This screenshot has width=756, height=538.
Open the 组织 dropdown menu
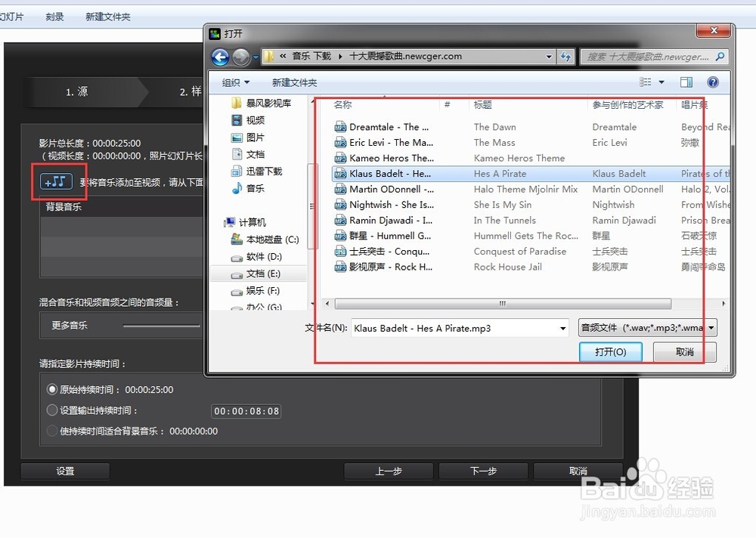coord(236,82)
